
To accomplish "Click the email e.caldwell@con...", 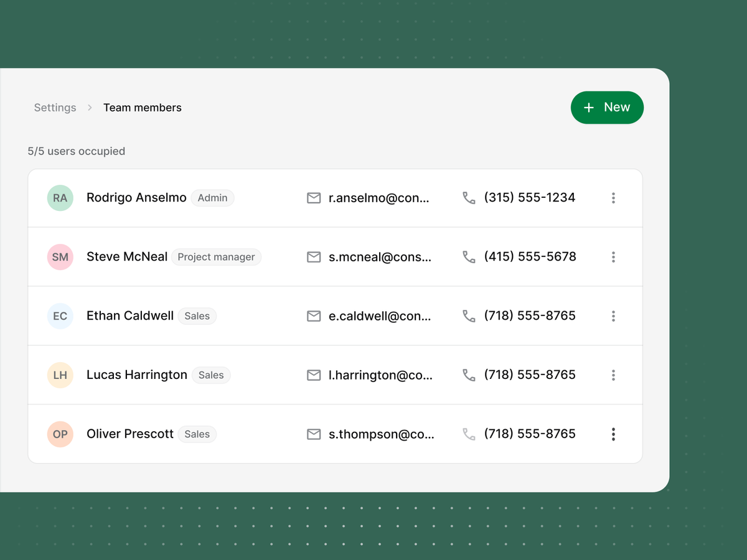I will [x=380, y=316].
